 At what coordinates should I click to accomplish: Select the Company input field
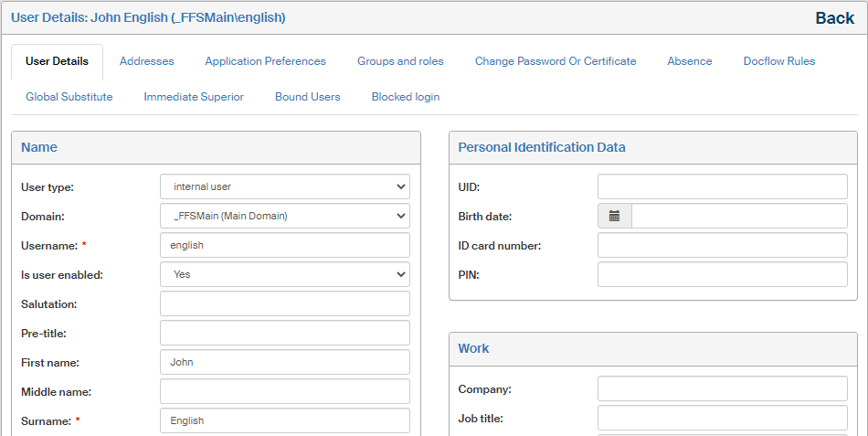click(x=722, y=388)
